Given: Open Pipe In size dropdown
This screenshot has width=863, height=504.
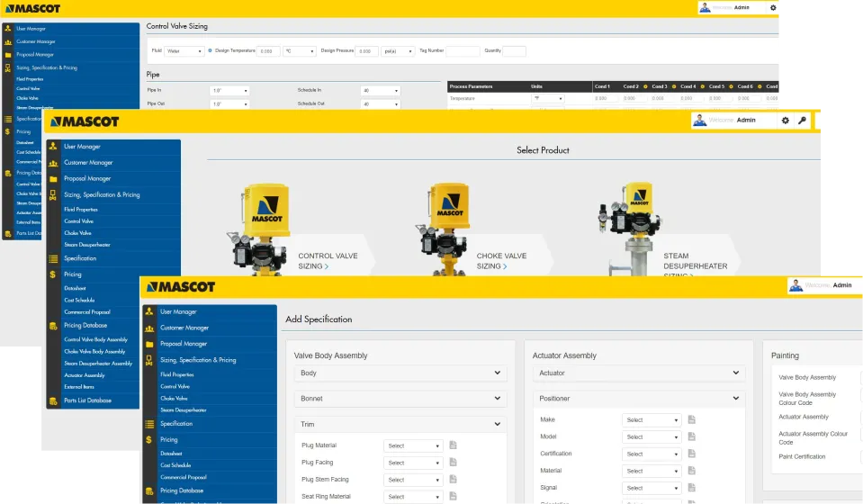Looking at the screenshot, I should (229, 90).
